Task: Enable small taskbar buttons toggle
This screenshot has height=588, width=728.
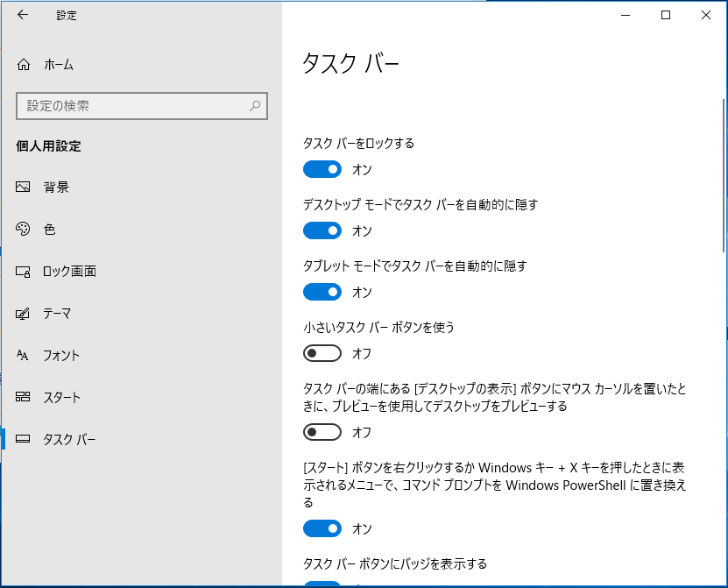Action: 322,353
